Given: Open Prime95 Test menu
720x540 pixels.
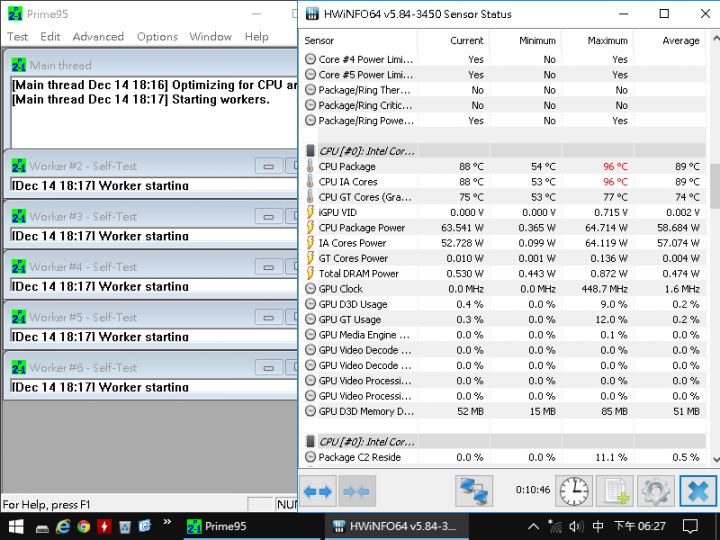Looking at the screenshot, I should click(x=17, y=37).
